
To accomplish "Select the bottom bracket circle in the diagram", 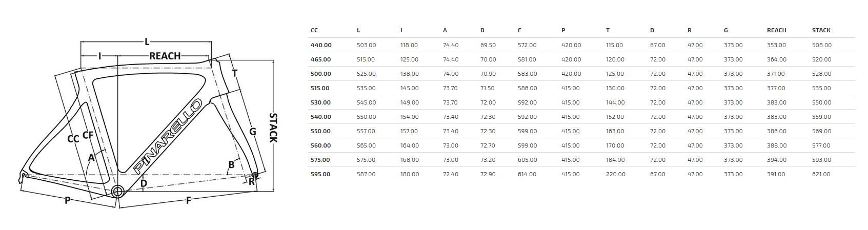I will (x=118, y=192).
